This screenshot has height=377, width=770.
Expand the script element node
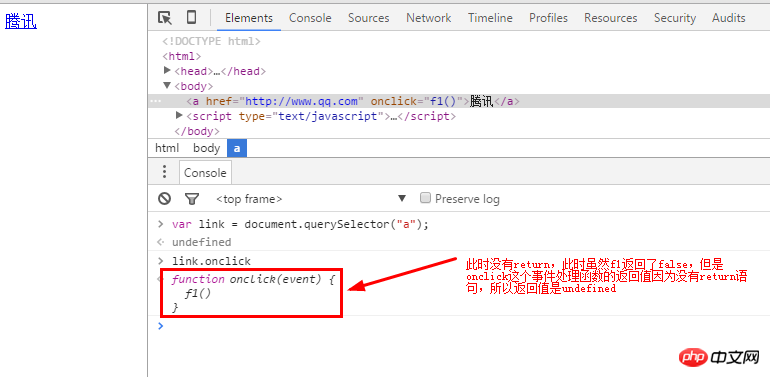pyautogui.click(x=179, y=116)
